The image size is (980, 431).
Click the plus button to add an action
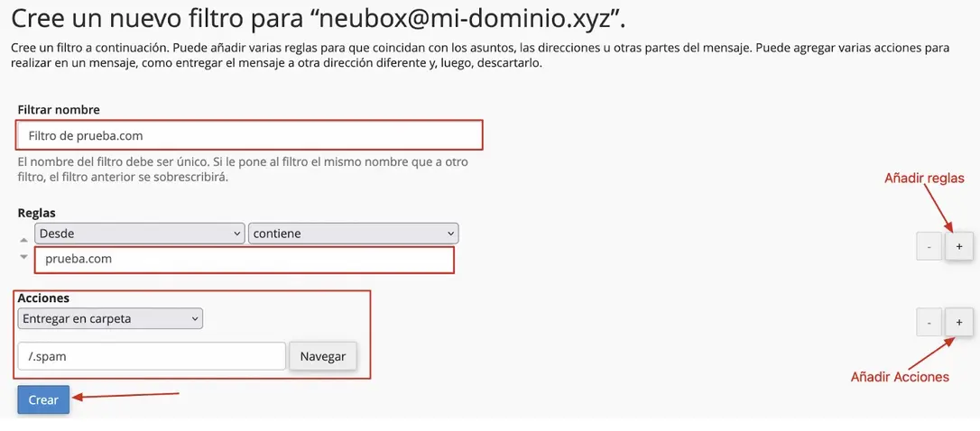point(958,321)
